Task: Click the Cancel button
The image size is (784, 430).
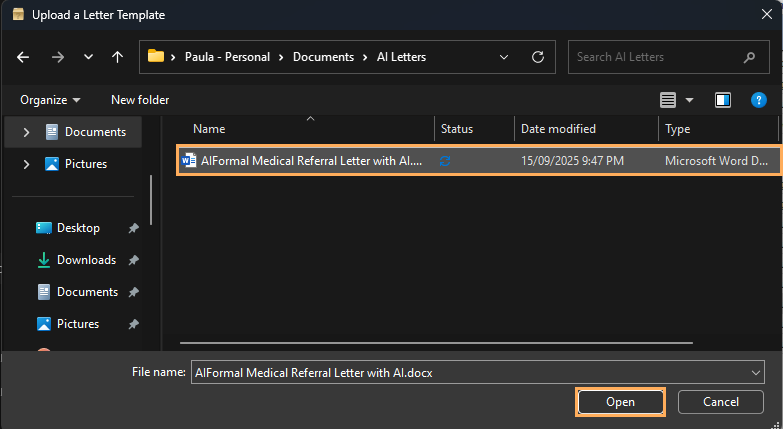Action: coord(720,402)
